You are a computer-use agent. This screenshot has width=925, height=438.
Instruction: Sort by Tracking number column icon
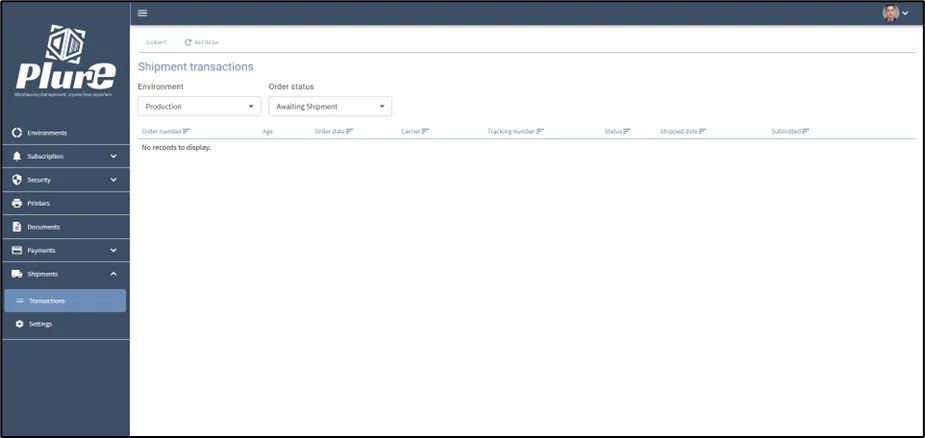click(540, 131)
